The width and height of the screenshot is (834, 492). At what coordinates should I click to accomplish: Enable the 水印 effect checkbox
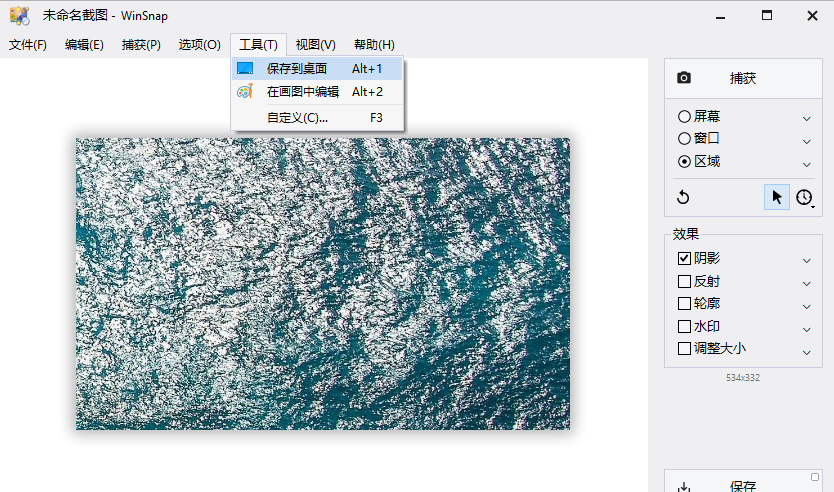coord(685,326)
